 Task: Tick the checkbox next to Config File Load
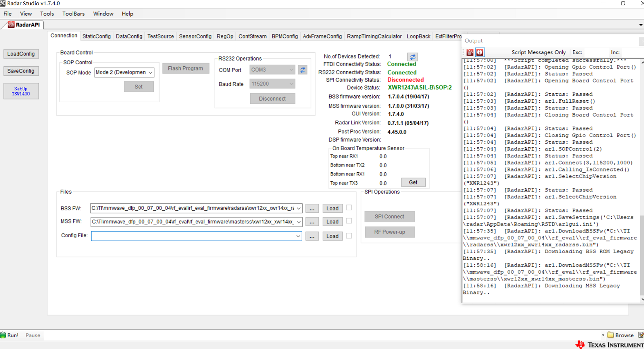[349, 236]
